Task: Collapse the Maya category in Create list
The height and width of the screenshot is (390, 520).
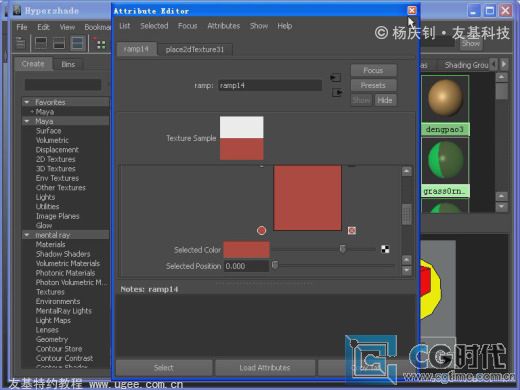Action: (27, 121)
